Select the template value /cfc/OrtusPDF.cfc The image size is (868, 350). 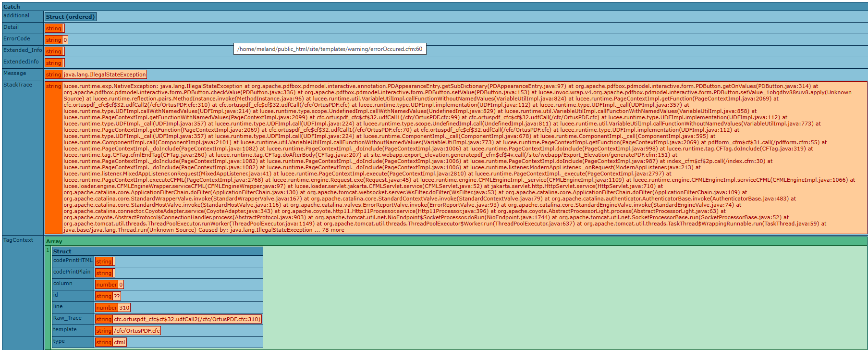(x=136, y=331)
